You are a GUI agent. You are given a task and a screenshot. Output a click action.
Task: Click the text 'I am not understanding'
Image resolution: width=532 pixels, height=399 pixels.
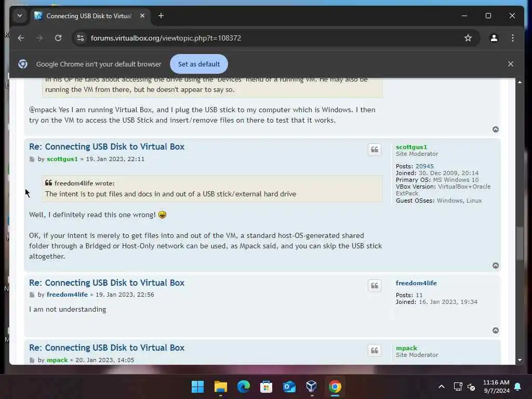pos(68,310)
